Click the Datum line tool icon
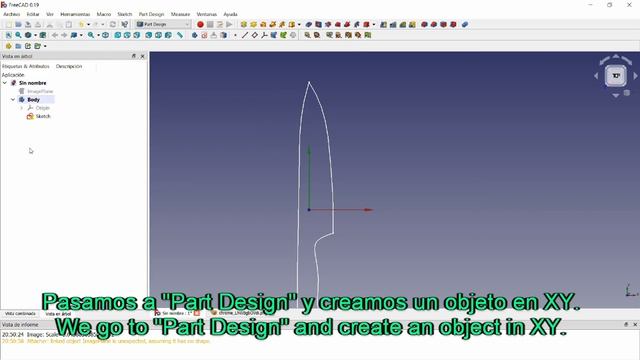Image resolution: width=640 pixels, height=360 pixels. [245, 35]
